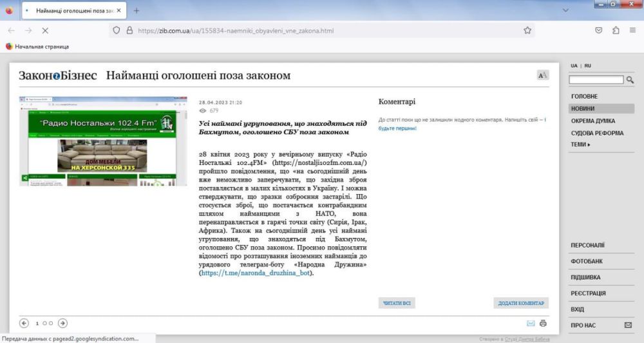644x343 pixels.
Task: Open the СУДОВА РЕФОРМА menu item
Action: point(597,133)
